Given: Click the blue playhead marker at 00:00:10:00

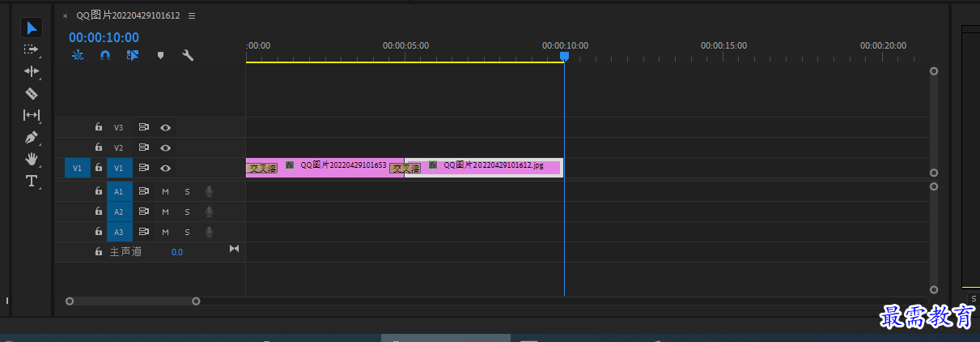Looking at the screenshot, I should [564, 56].
